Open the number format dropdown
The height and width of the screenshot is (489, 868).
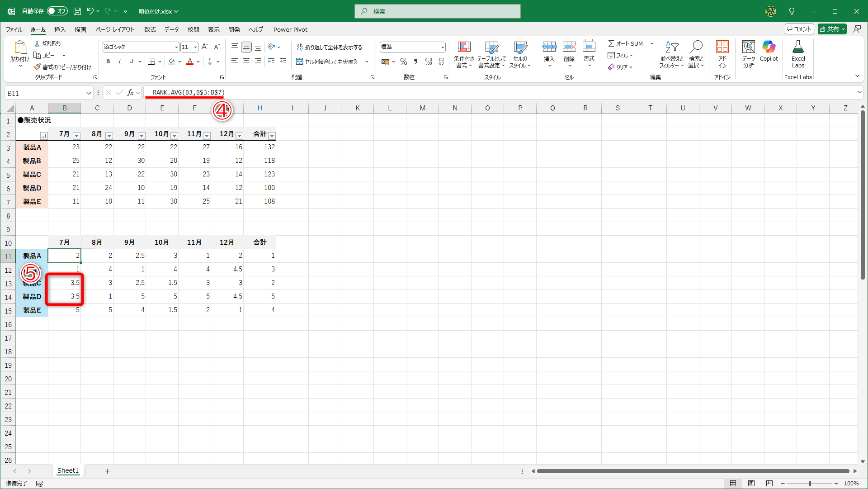(x=442, y=47)
